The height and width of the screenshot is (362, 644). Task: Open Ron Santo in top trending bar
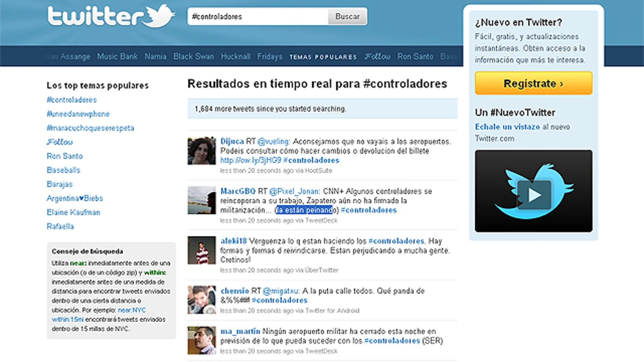pos(415,57)
